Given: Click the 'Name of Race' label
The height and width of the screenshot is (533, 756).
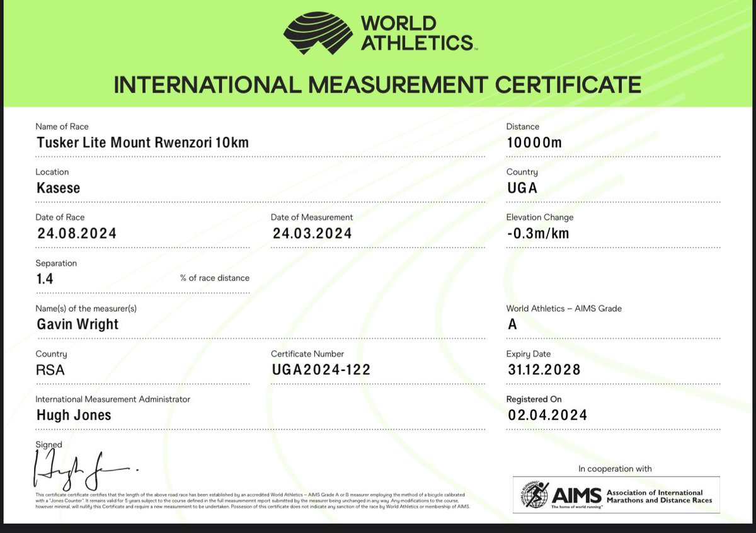Looking at the screenshot, I should [x=62, y=127].
